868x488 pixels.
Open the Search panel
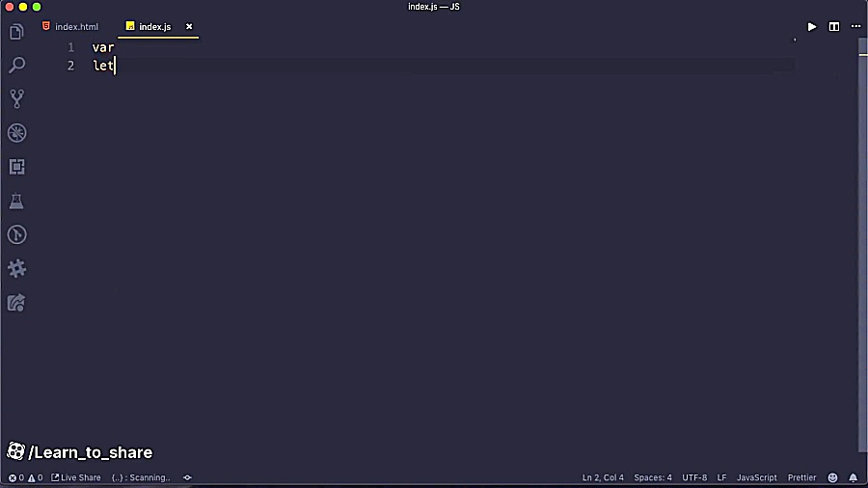[16, 66]
